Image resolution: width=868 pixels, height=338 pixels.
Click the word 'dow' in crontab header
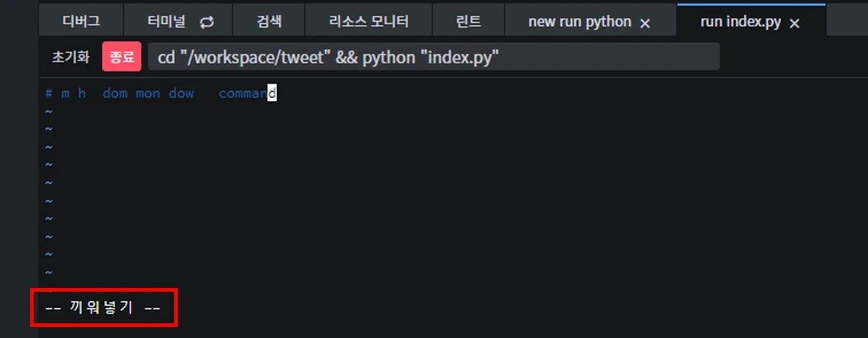pos(181,93)
